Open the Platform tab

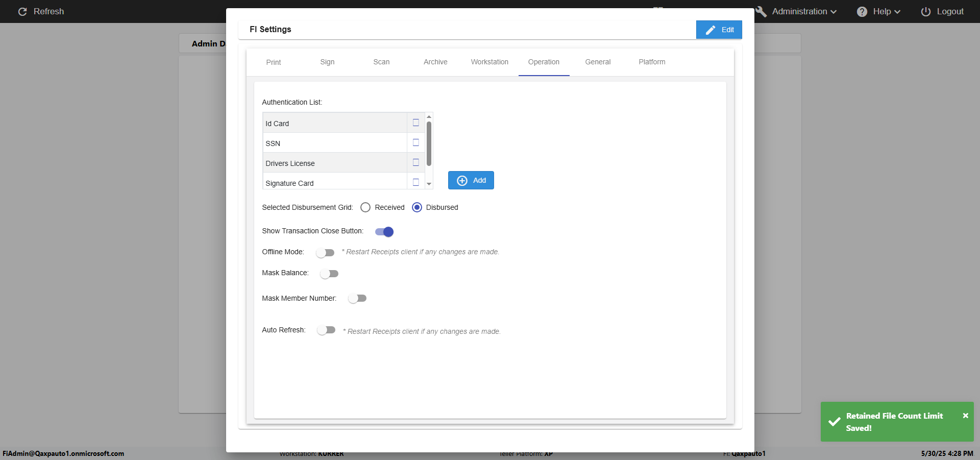click(x=652, y=62)
